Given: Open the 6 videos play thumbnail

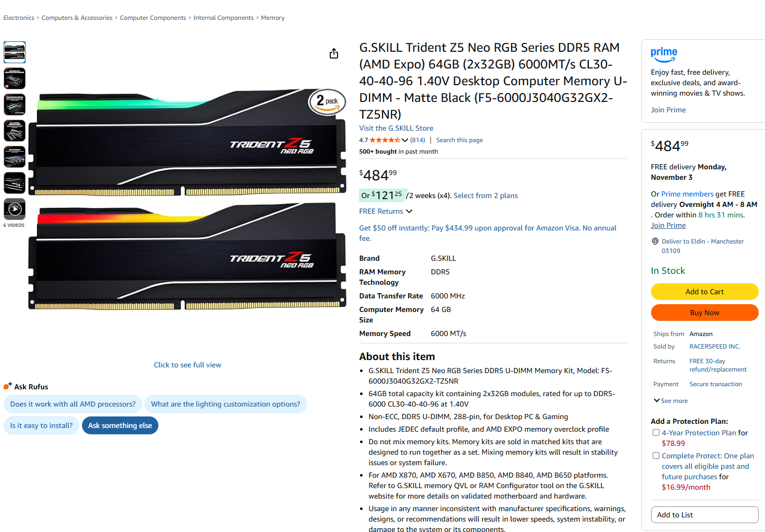Looking at the screenshot, I should 15,209.
